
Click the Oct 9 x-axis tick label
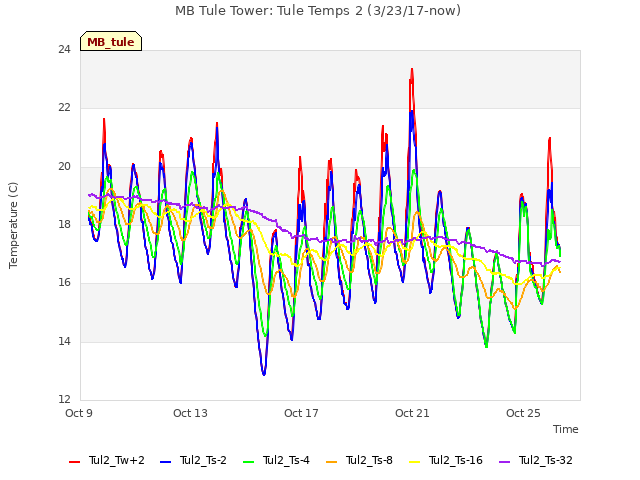click(79, 413)
